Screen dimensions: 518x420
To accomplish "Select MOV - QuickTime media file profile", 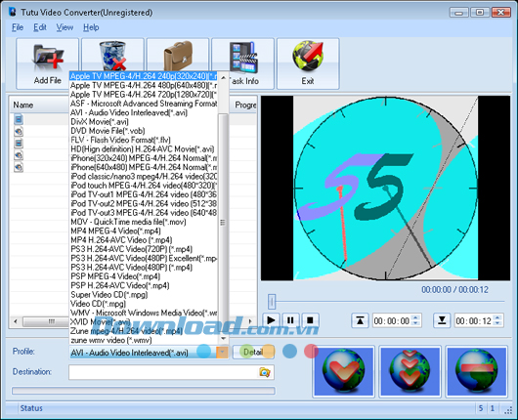I will [x=144, y=222].
